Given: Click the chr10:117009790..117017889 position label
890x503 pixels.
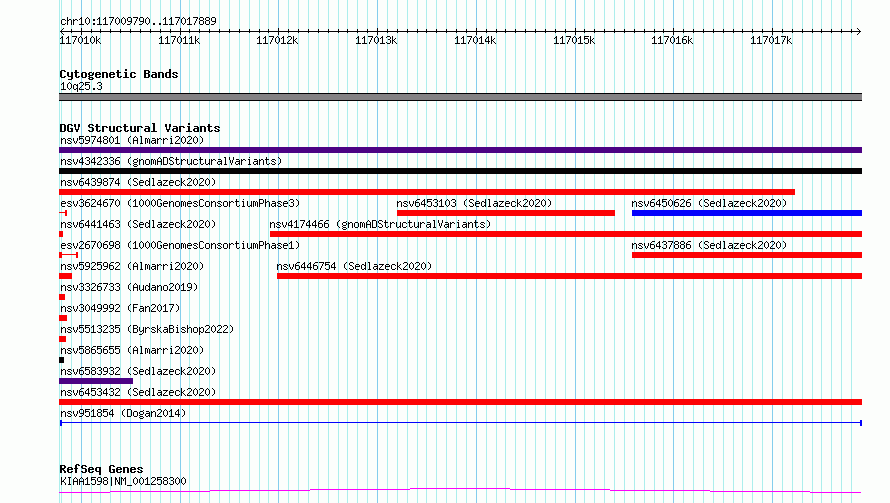Looking at the screenshot, I should pos(138,21).
